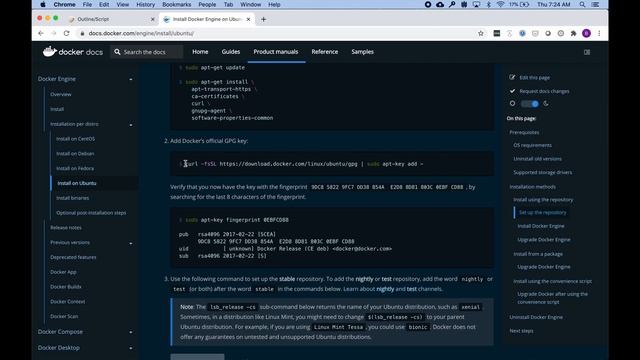Collapse Installation per distro section

[131, 124]
